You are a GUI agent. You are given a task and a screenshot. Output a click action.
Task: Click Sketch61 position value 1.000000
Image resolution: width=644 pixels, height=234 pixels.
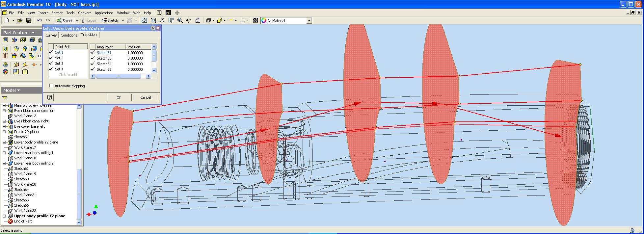pyautogui.click(x=135, y=53)
